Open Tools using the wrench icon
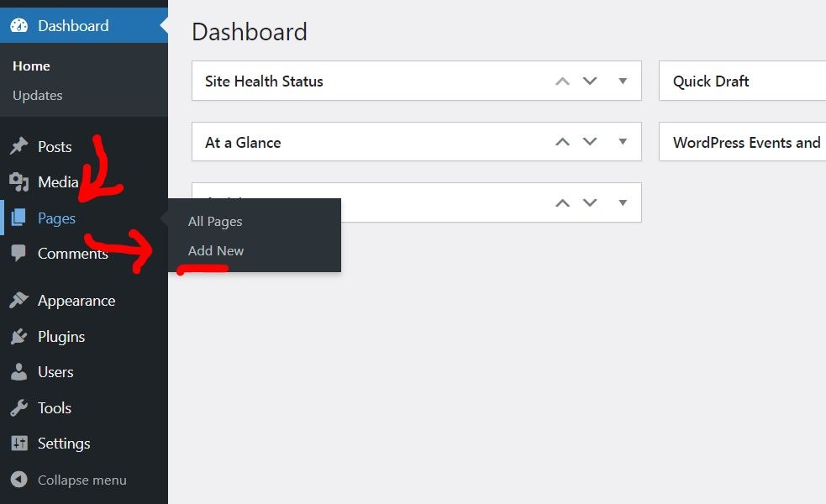The height and width of the screenshot is (504, 826). coord(19,407)
